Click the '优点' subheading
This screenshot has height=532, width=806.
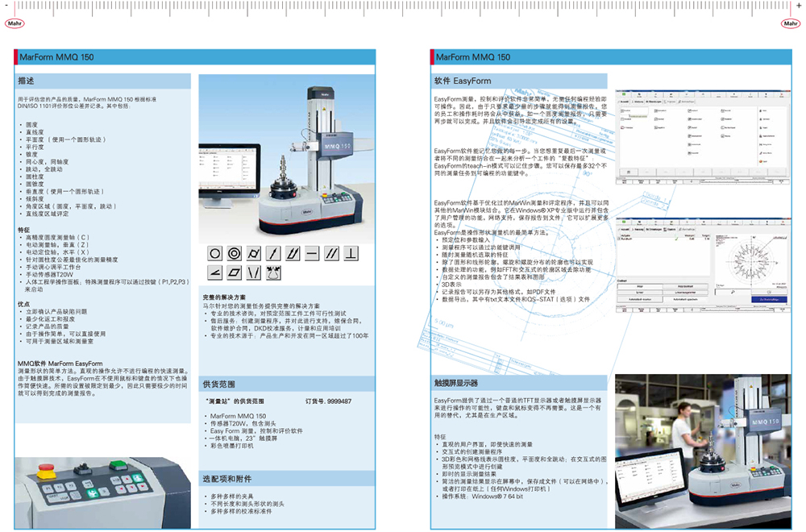tap(23, 304)
